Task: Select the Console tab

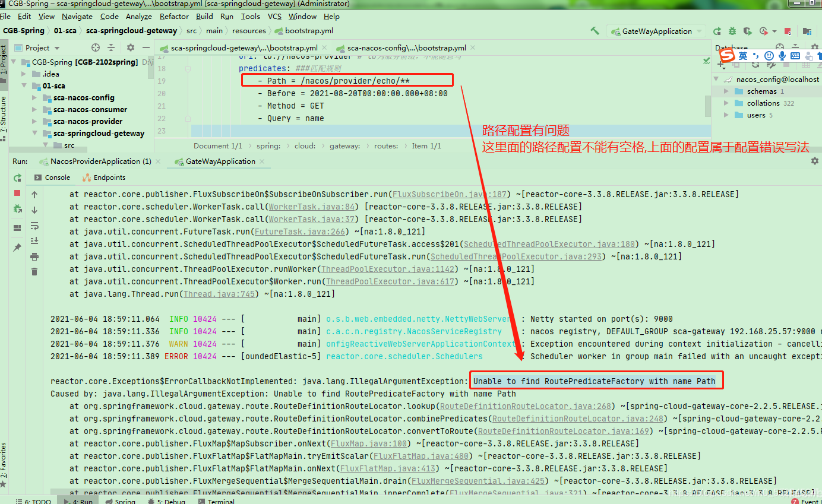Action: [x=52, y=177]
